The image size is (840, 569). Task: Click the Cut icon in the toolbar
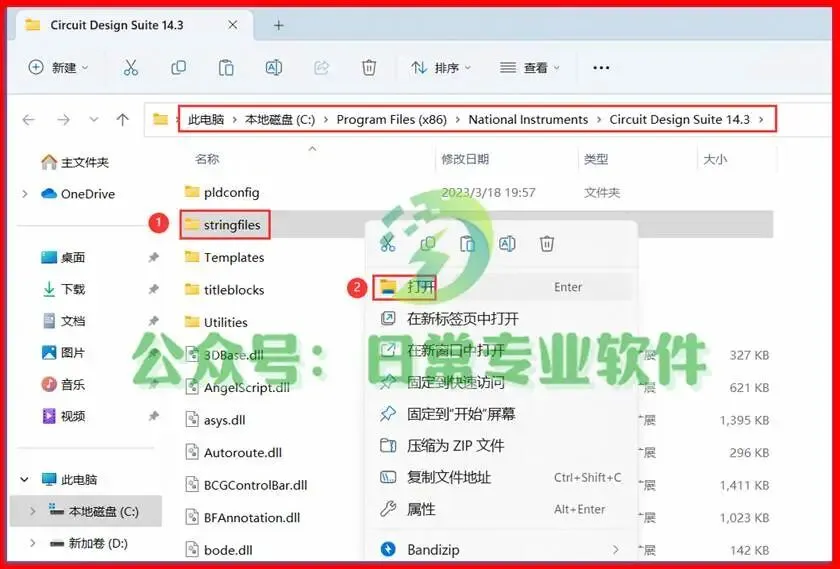(x=131, y=68)
